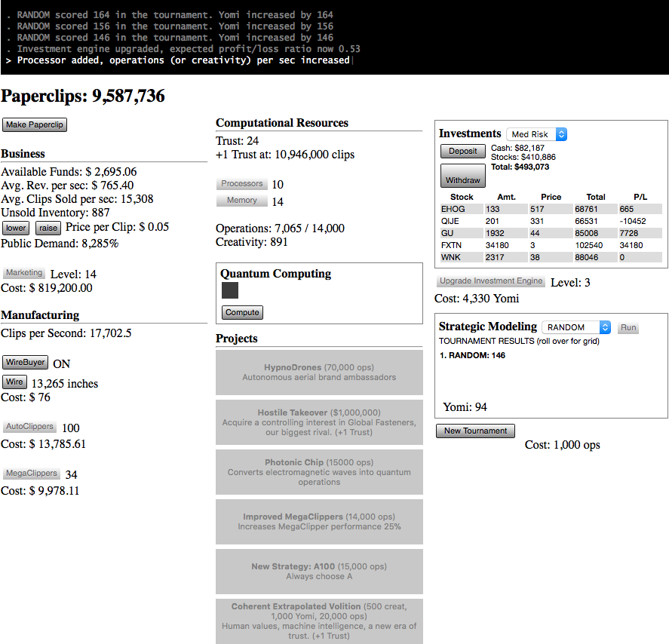Raise the price per clip
The height and width of the screenshot is (644, 669).
[48, 228]
